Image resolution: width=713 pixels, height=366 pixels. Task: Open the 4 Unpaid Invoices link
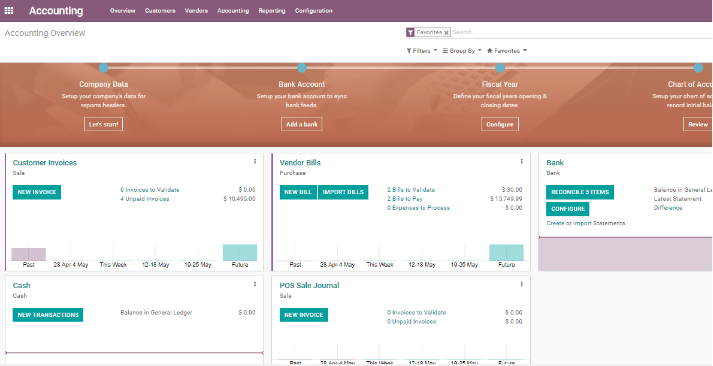(145, 199)
